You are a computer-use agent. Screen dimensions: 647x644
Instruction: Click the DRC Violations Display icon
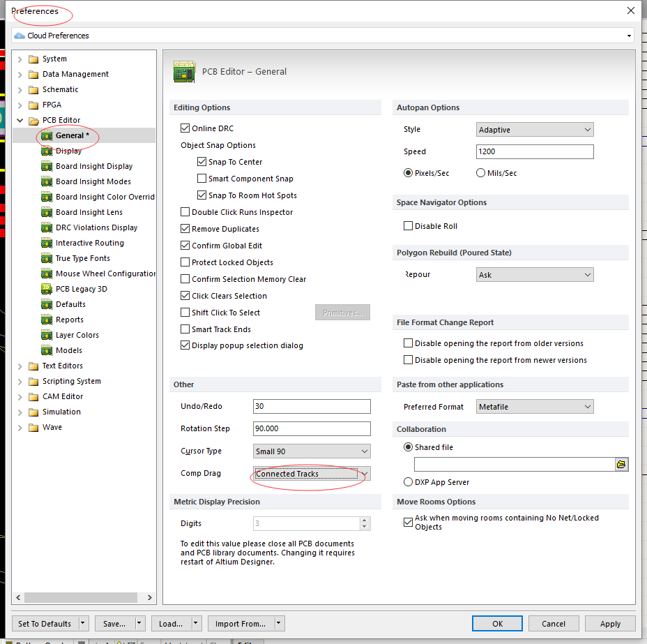pyautogui.click(x=47, y=227)
